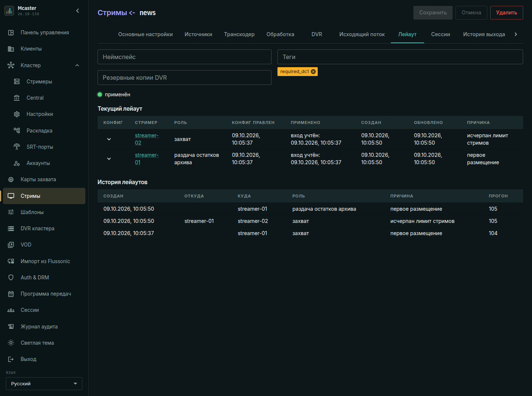The width and height of the screenshot is (532, 396).
Task: Open the Панель управления dashboard icon
Action: 11,32
